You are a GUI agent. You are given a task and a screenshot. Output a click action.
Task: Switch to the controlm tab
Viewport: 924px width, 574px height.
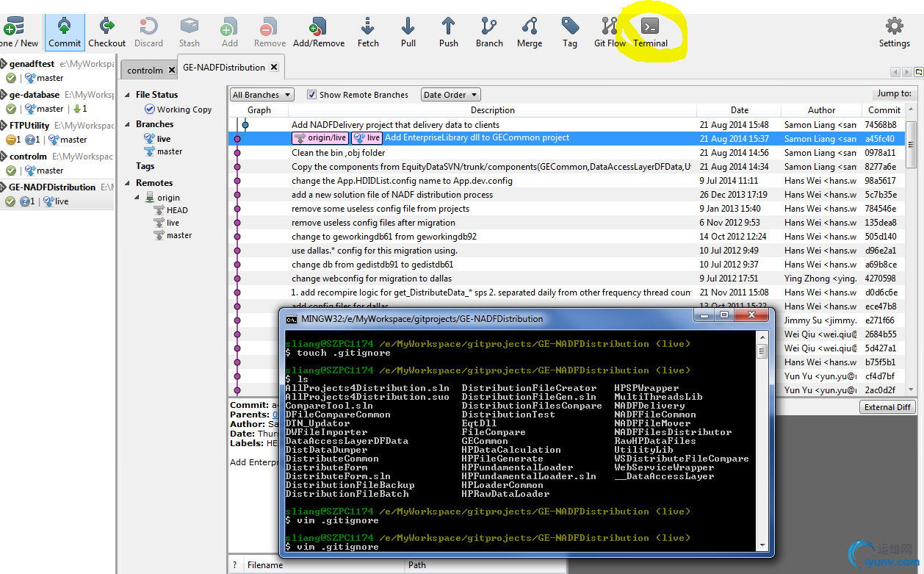pos(145,71)
